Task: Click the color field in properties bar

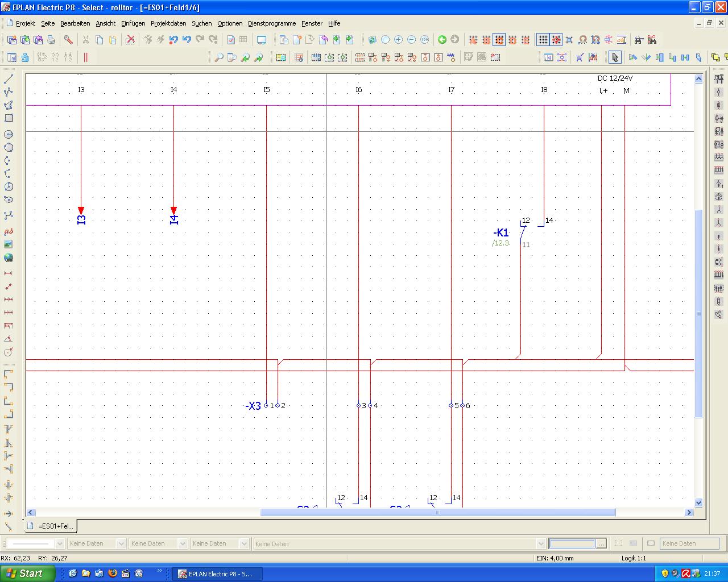Action: pyautogui.click(x=572, y=544)
